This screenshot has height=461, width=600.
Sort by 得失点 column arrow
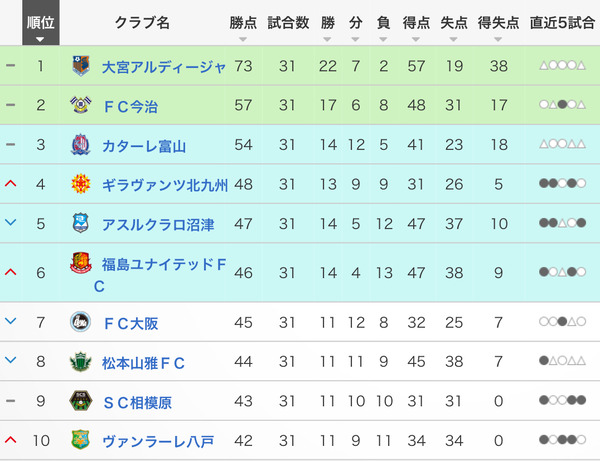pos(498,39)
